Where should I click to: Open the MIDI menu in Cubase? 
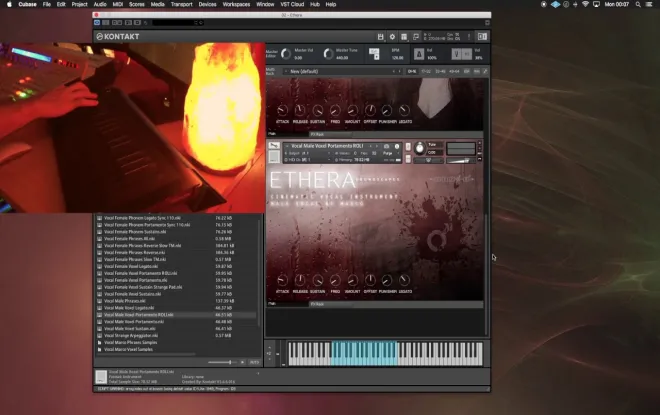coord(118,4)
